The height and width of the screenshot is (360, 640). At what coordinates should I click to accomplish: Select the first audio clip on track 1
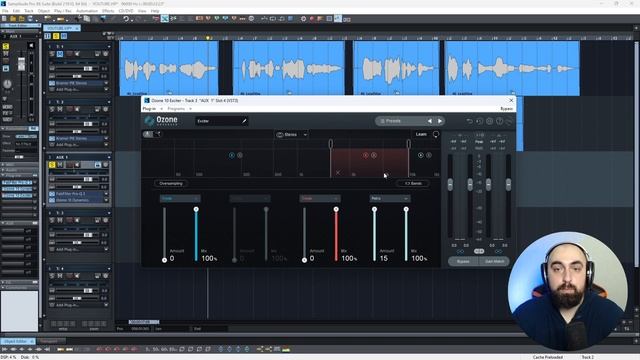(169, 68)
